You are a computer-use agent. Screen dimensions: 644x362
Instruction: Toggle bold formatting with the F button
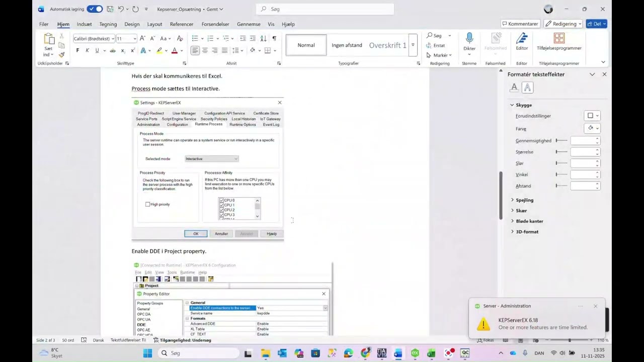[x=77, y=50]
